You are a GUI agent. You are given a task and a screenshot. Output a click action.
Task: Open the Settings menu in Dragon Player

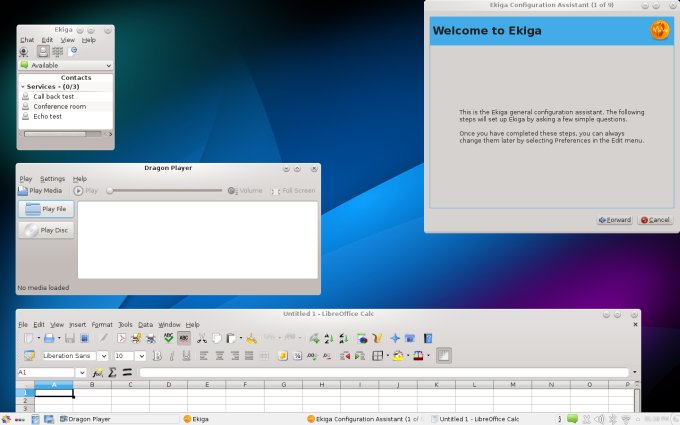point(52,178)
